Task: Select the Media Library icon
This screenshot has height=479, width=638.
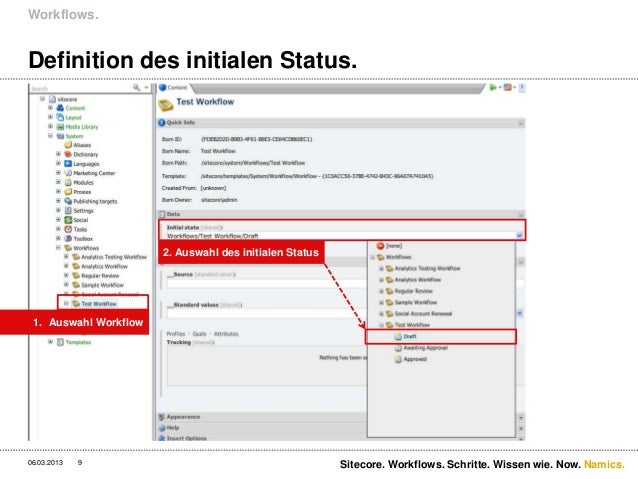Action: (x=60, y=127)
